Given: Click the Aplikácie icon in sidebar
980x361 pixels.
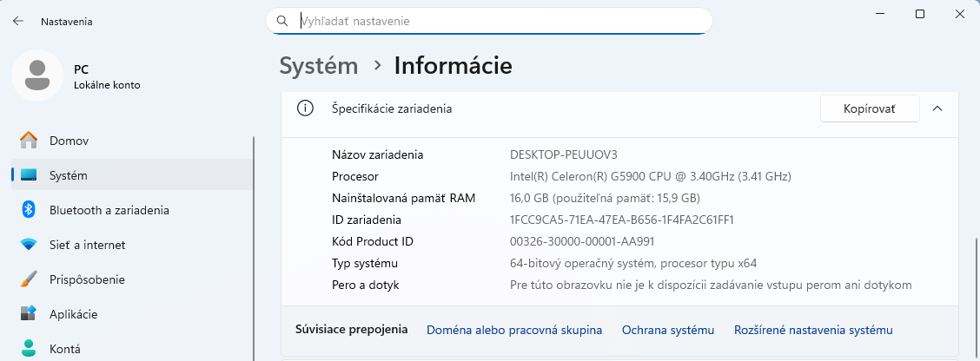Looking at the screenshot, I should click(29, 314).
